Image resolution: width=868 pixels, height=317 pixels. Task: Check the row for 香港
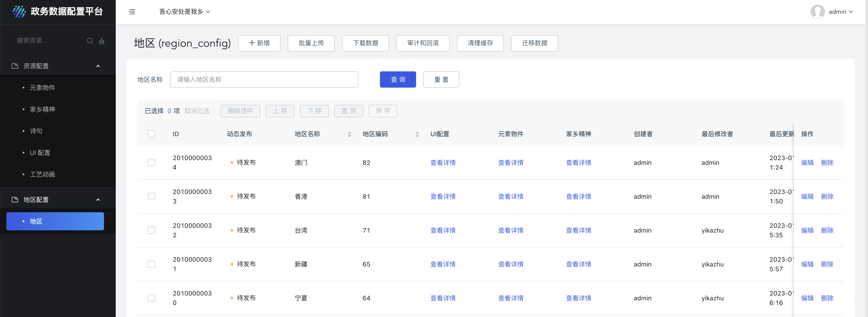(152, 196)
